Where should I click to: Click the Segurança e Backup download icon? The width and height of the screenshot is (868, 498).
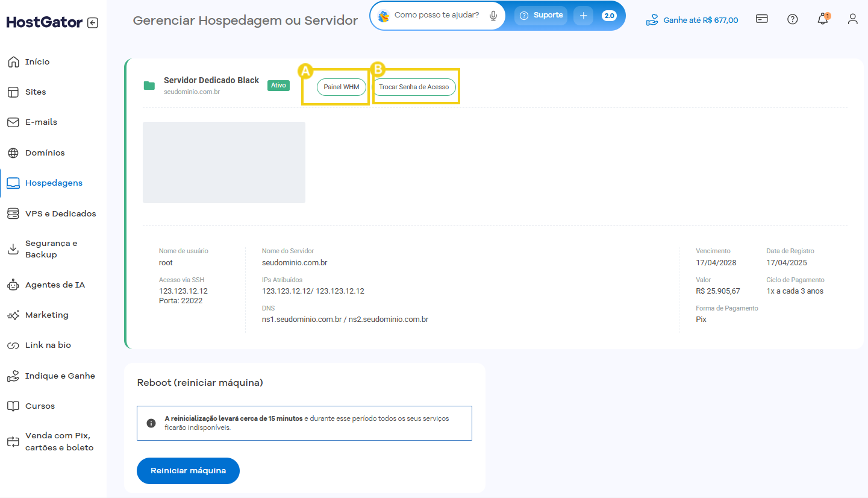13,249
